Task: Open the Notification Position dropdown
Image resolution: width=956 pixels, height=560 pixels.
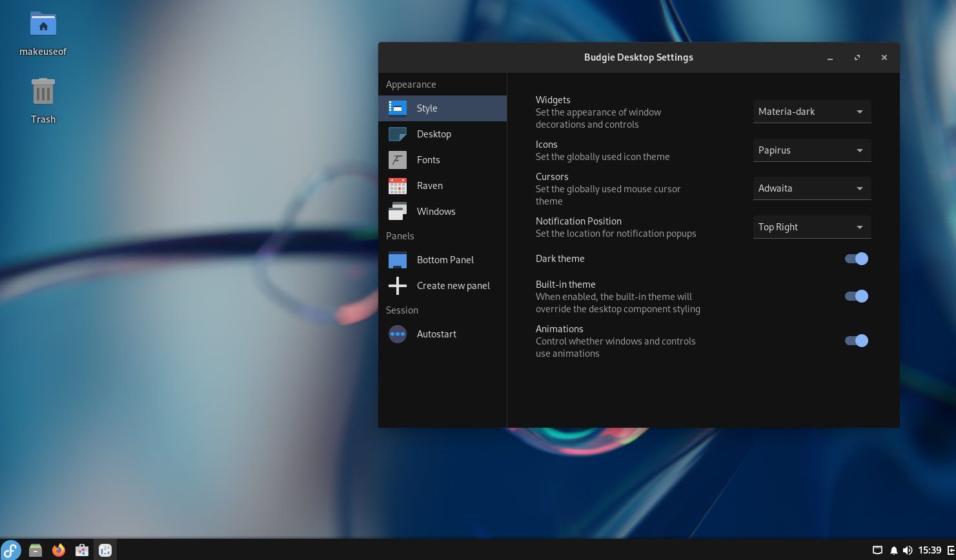Action: click(811, 227)
